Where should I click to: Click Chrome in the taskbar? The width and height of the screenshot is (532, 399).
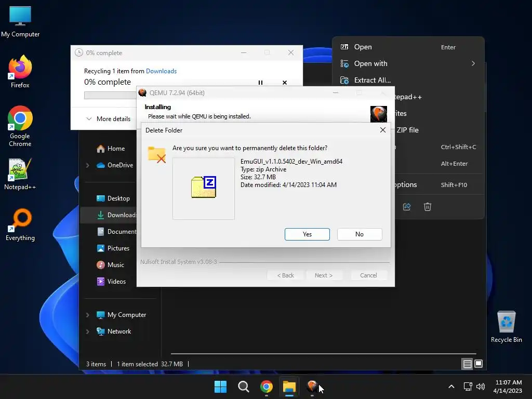pyautogui.click(x=267, y=387)
